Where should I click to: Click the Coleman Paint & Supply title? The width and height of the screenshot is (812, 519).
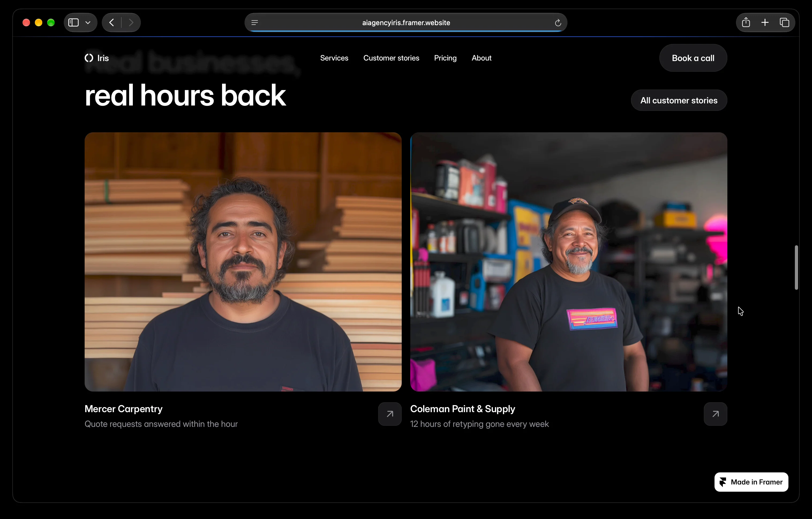coord(463,409)
